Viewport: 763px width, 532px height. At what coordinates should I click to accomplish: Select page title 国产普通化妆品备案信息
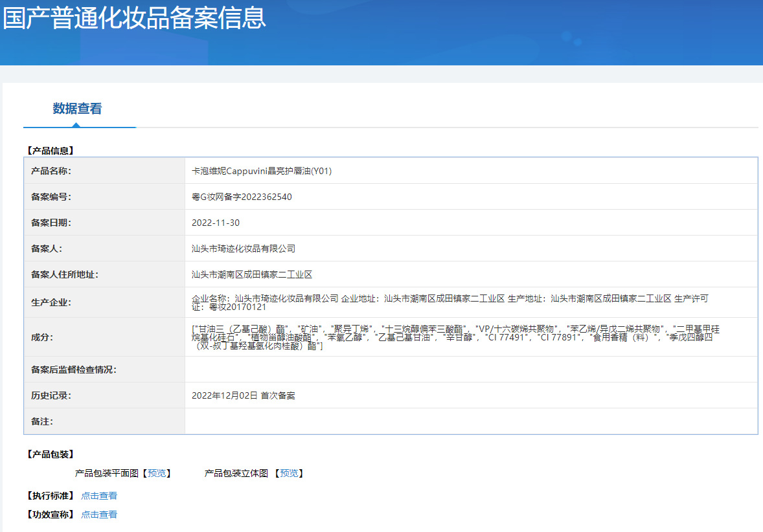pos(134,18)
